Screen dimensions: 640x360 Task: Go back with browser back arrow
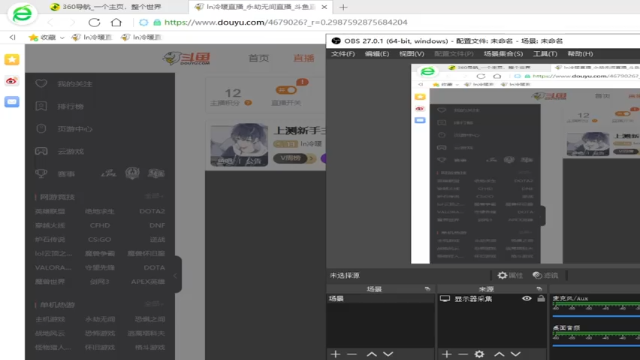point(50,22)
